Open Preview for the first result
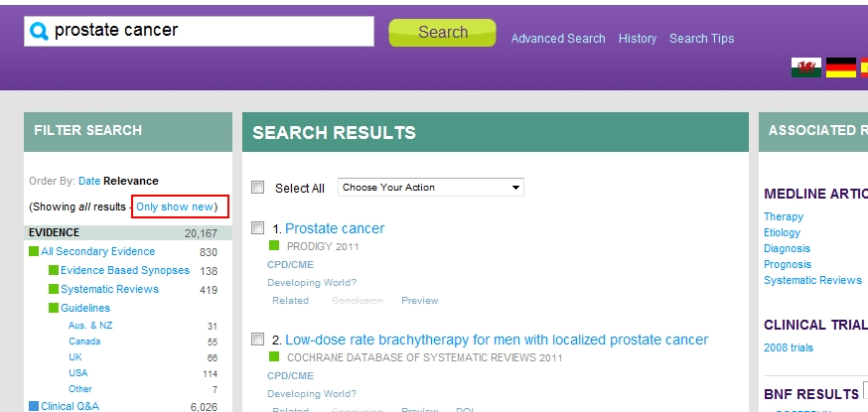Image resolution: width=868 pixels, height=412 pixels. [x=419, y=300]
